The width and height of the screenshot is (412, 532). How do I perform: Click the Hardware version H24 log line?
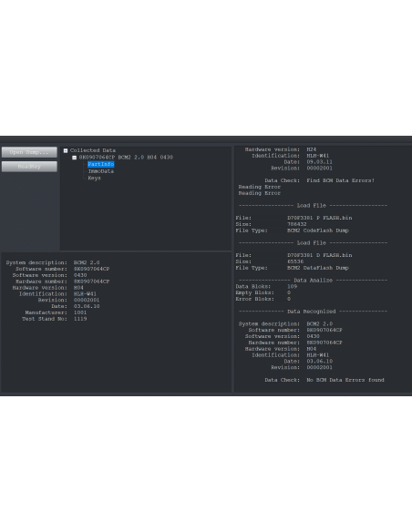point(281,149)
